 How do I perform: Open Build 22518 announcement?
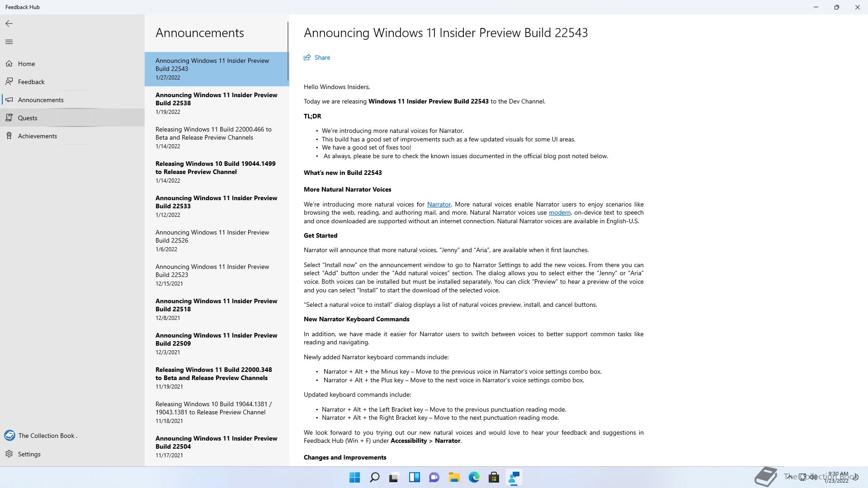tap(217, 310)
